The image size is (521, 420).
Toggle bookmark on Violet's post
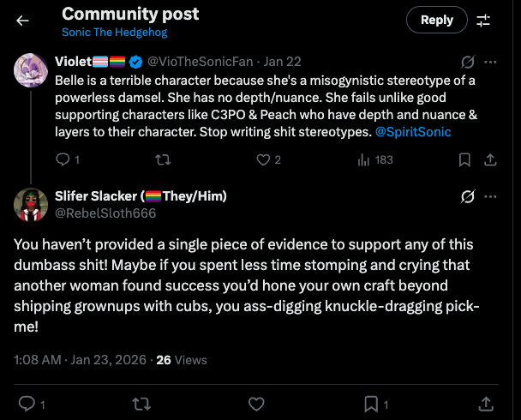coord(464,159)
